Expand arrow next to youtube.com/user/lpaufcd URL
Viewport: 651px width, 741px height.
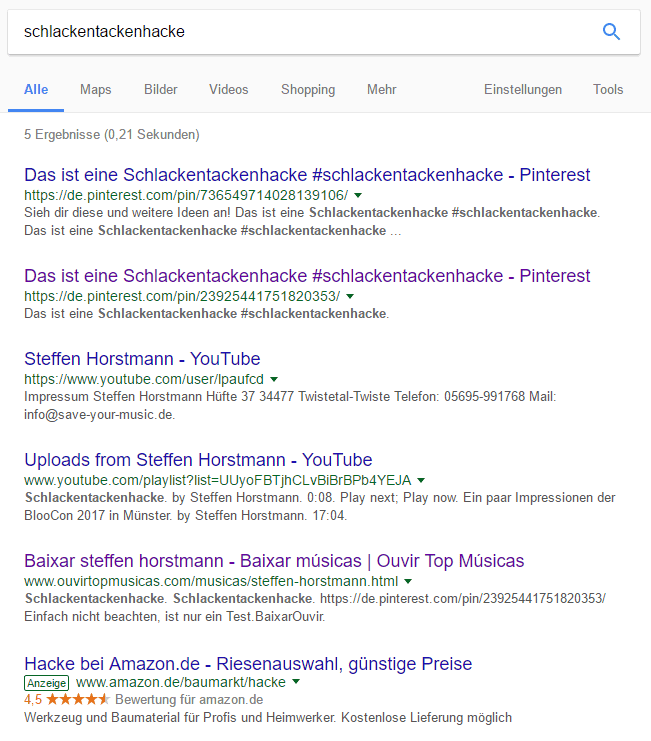(274, 379)
